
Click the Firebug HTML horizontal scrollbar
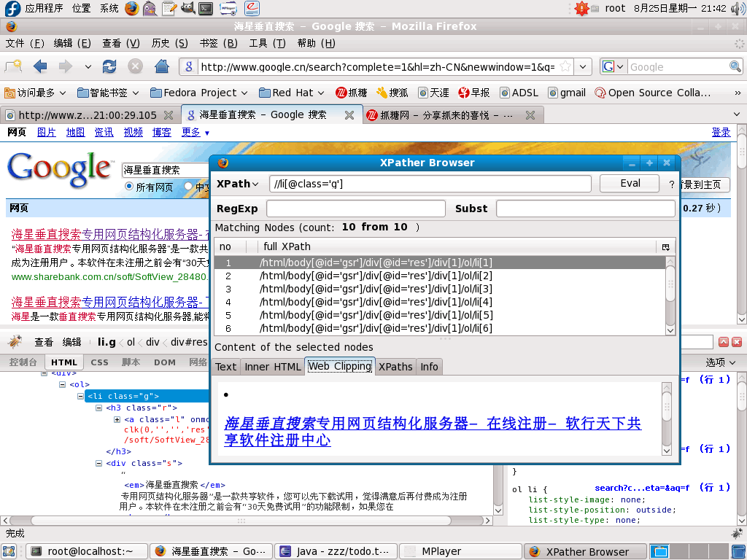[x=241, y=521]
